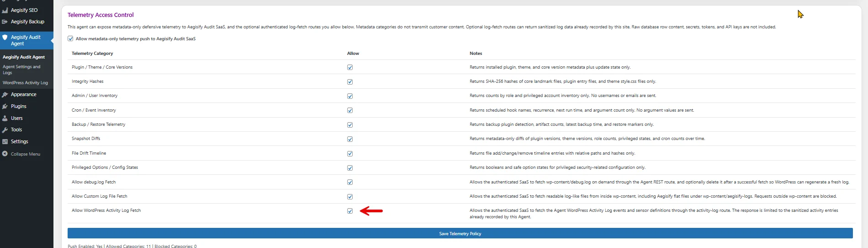Click the Telemetry Category column header
The width and height of the screenshot is (868, 248).
92,54
